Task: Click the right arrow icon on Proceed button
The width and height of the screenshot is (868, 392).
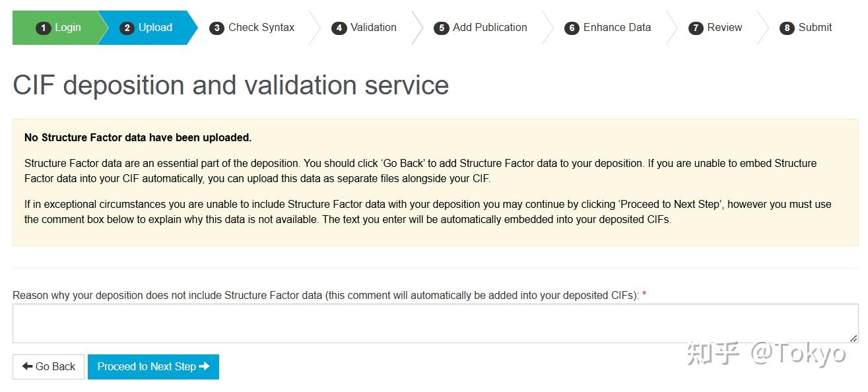Action: tap(204, 366)
